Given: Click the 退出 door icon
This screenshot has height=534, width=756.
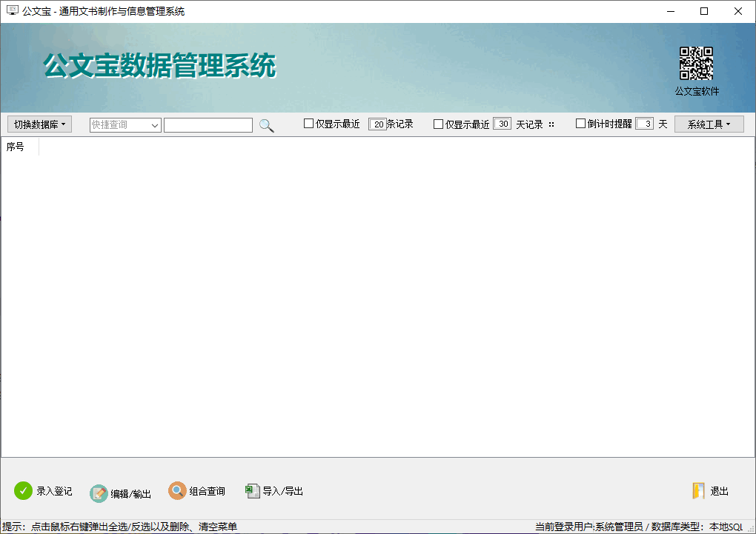Looking at the screenshot, I should coord(698,490).
